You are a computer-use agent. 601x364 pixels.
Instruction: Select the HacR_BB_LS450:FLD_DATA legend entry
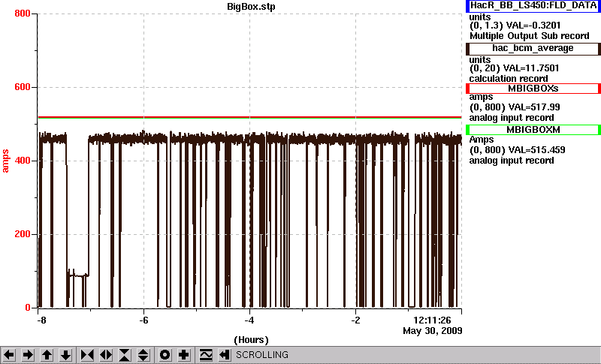[x=533, y=6]
